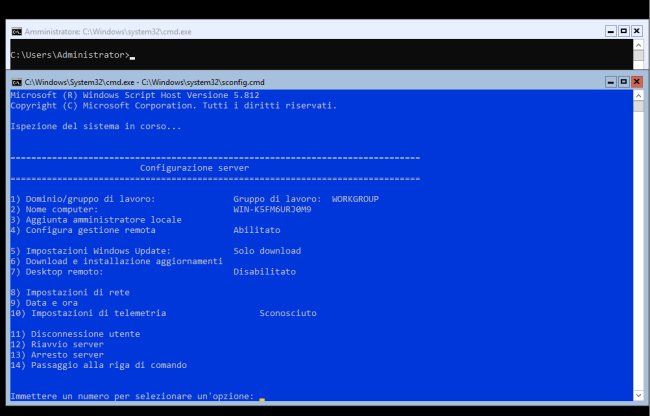Click the Administrator cmd window's title bar icon
Screen dimensions: 650x416
[17, 31]
